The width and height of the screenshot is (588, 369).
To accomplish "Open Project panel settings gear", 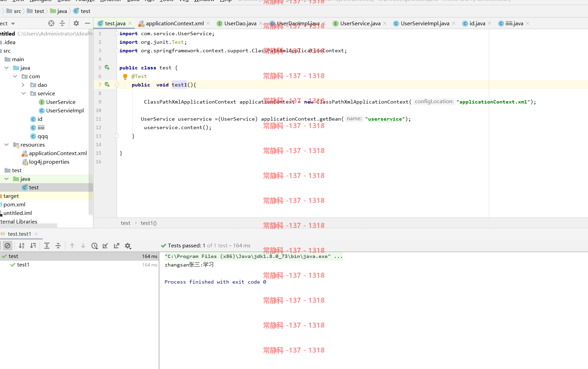I will (76, 23).
